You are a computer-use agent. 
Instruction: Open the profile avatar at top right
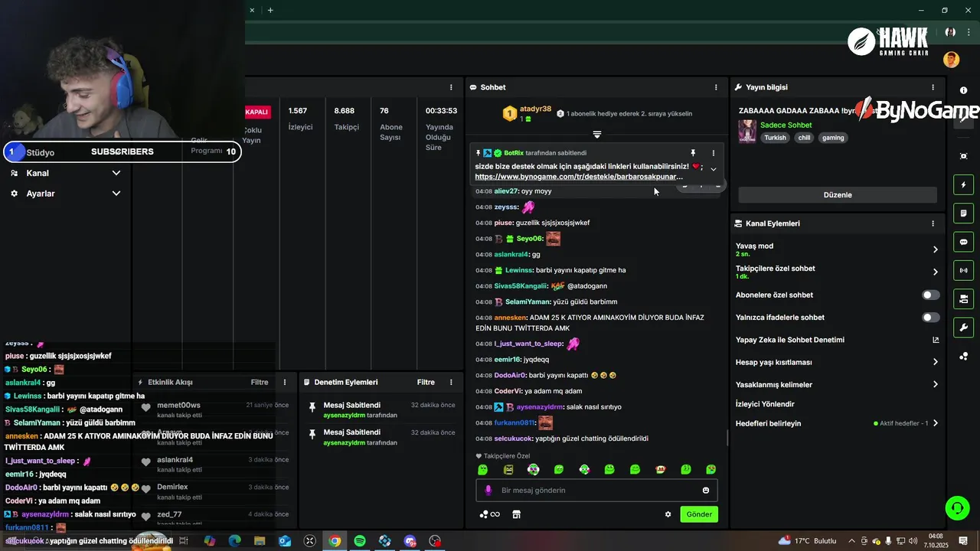click(951, 60)
